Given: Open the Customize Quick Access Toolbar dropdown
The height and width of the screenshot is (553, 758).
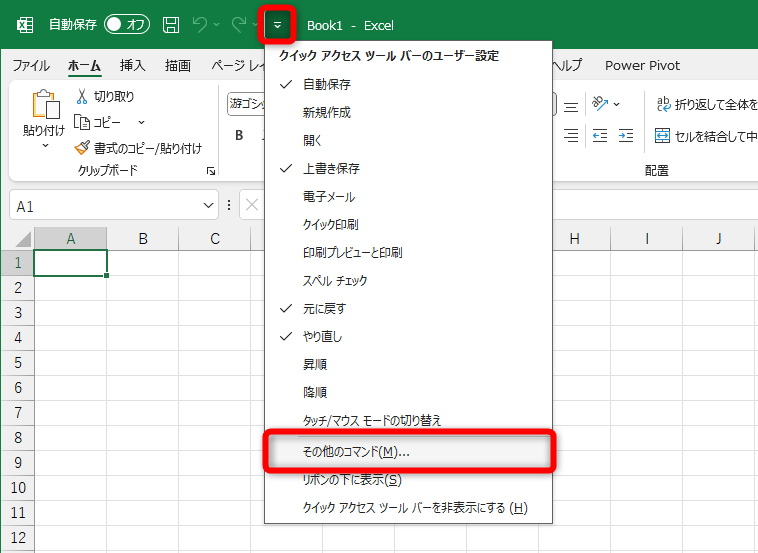Looking at the screenshot, I should (277, 25).
